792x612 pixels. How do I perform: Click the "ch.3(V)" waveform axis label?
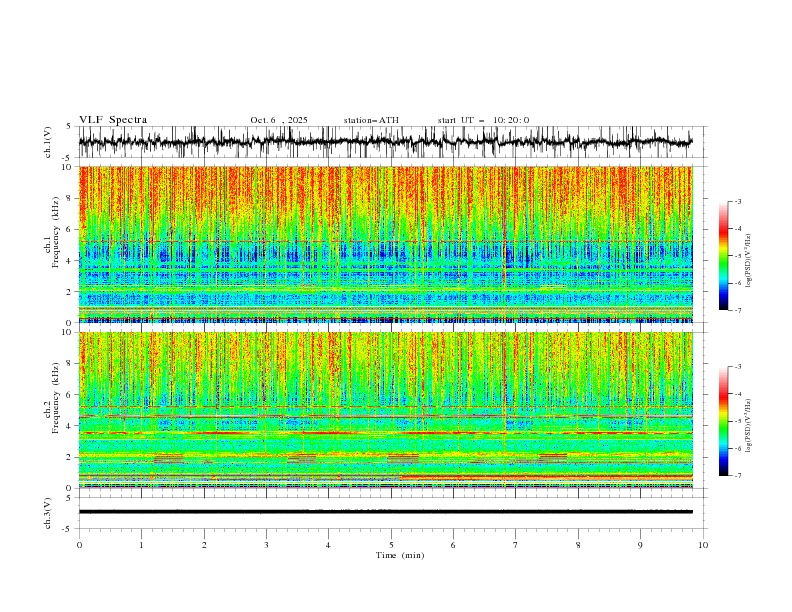click(x=48, y=514)
